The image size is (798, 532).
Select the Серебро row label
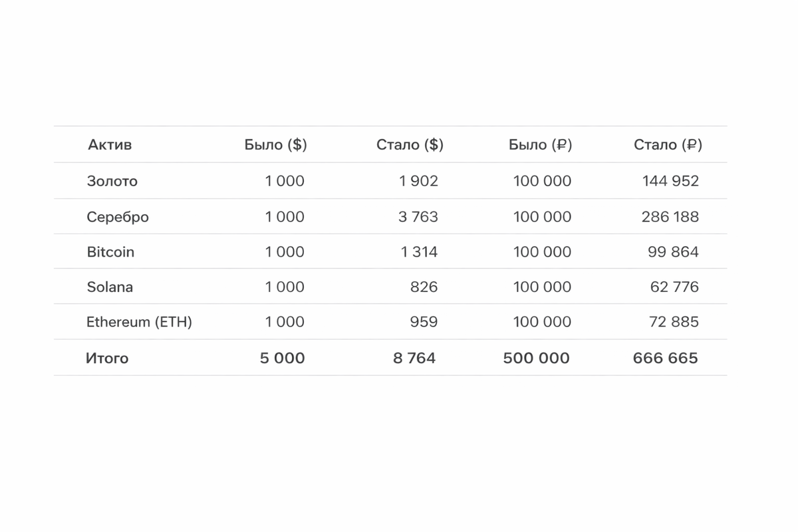coord(117,217)
